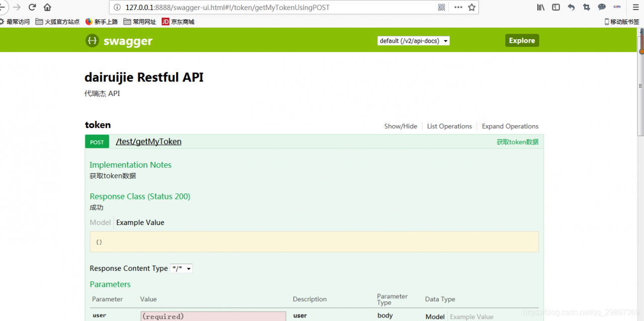Click the swagger wordmark text
The height and width of the screenshot is (321, 644).
tap(128, 41)
